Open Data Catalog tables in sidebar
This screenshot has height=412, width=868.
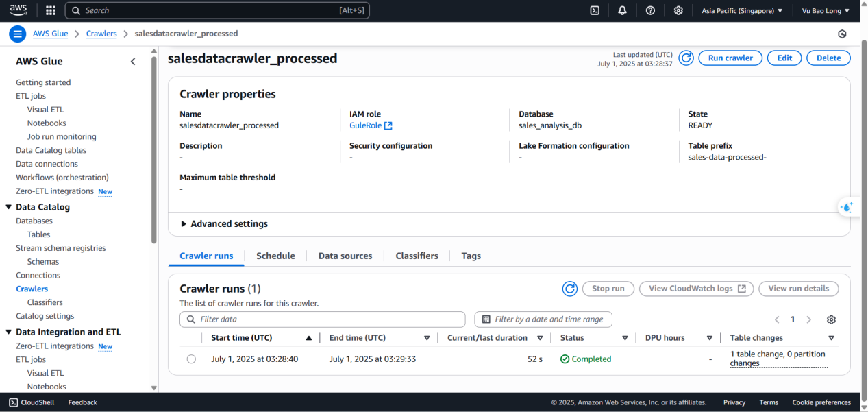click(51, 150)
